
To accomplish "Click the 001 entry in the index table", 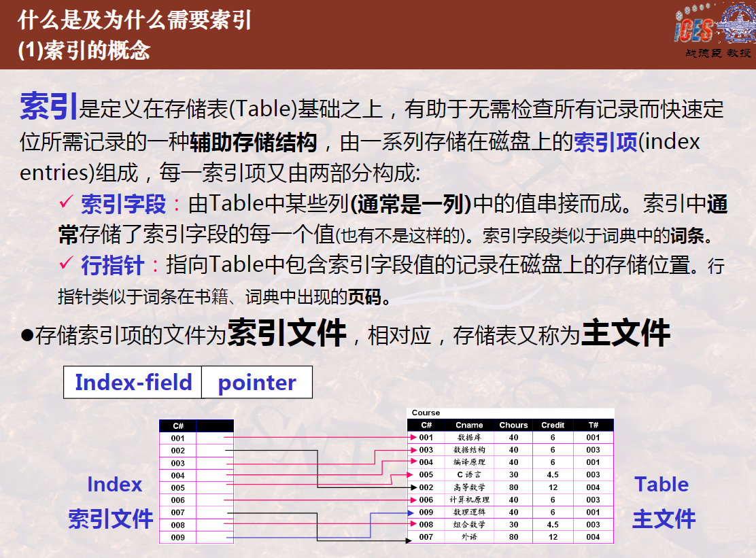I will pyautogui.click(x=178, y=438).
